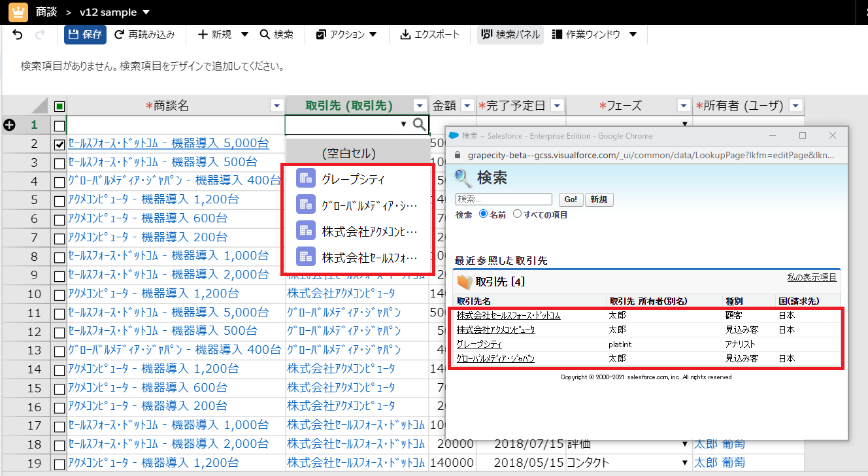Sort the popup list by 取引先名 column header
The image size is (868, 476).
coord(473,301)
